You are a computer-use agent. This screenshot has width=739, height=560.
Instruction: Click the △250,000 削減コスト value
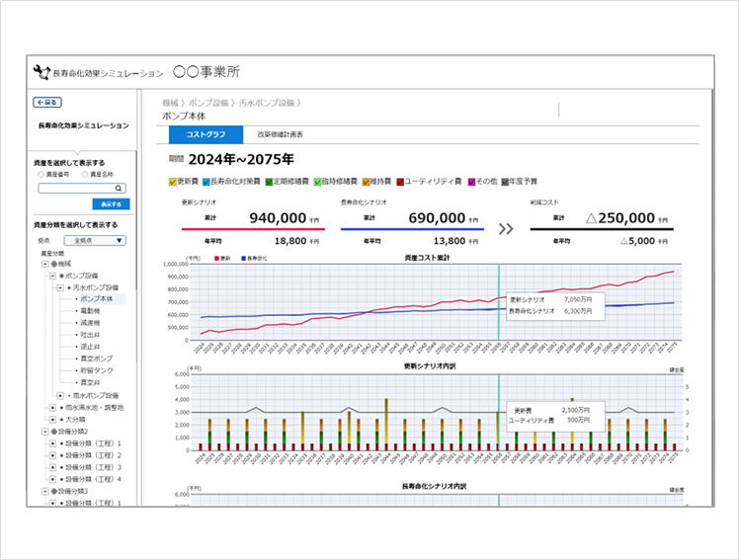[x=620, y=218]
